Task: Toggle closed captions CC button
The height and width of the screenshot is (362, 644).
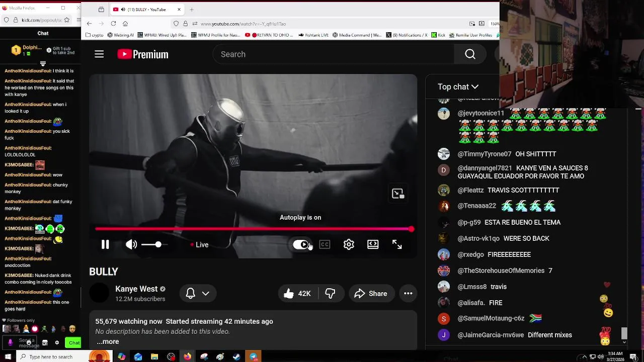Action: (x=325, y=244)
